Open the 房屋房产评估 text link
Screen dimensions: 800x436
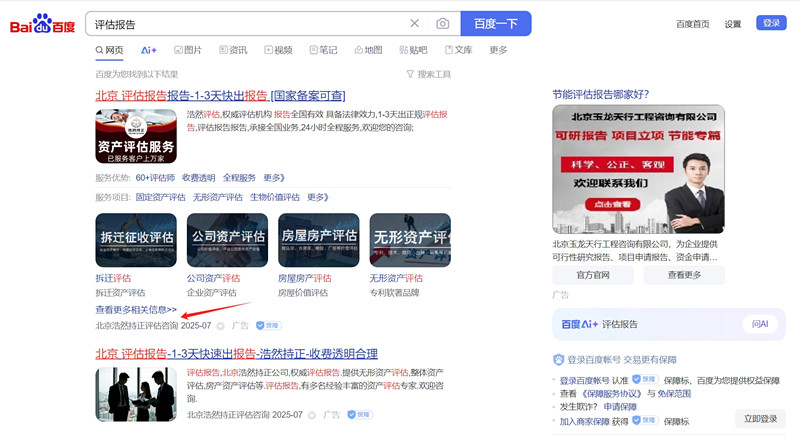(x=305, y=278)
